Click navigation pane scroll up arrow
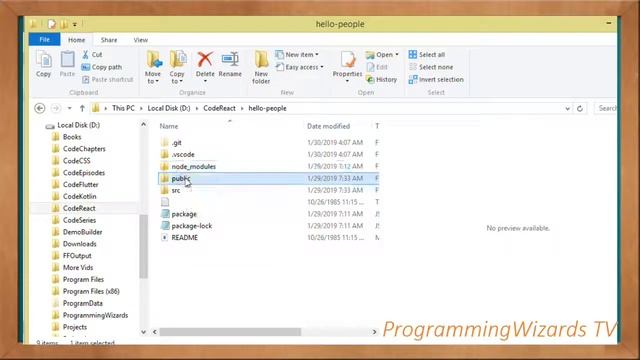The width and height of the screenshot is (640, 360). 143,124
